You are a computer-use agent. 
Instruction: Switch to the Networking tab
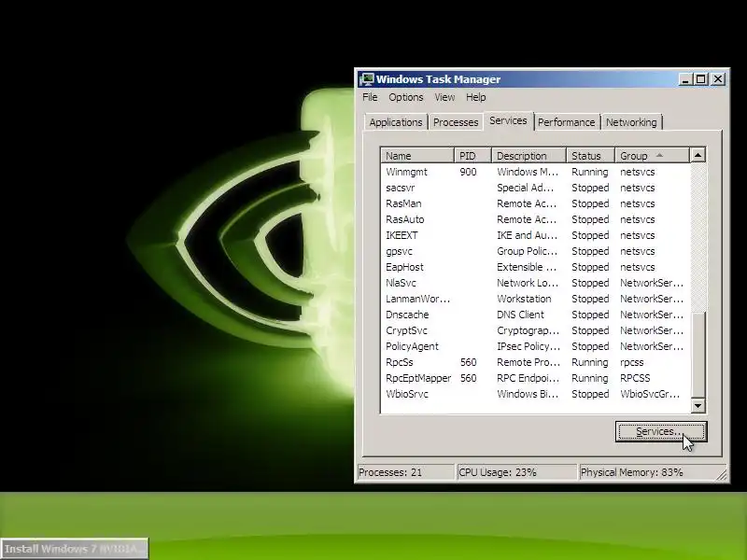[631, 122]
